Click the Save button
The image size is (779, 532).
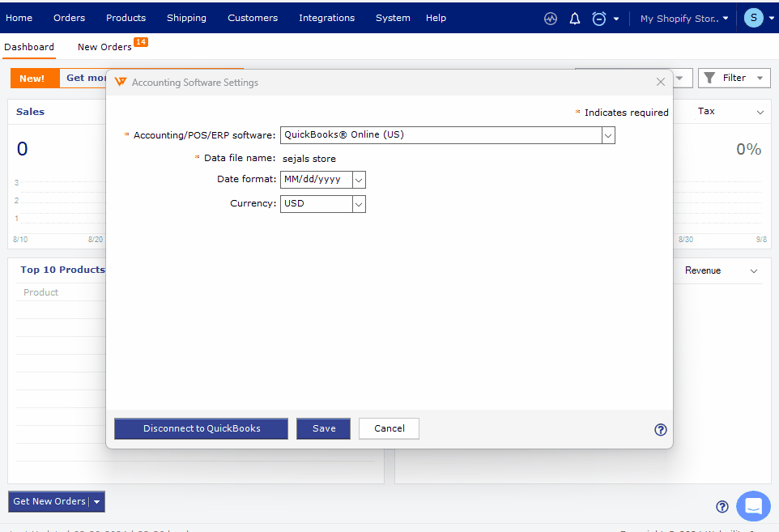click(323, 428)
